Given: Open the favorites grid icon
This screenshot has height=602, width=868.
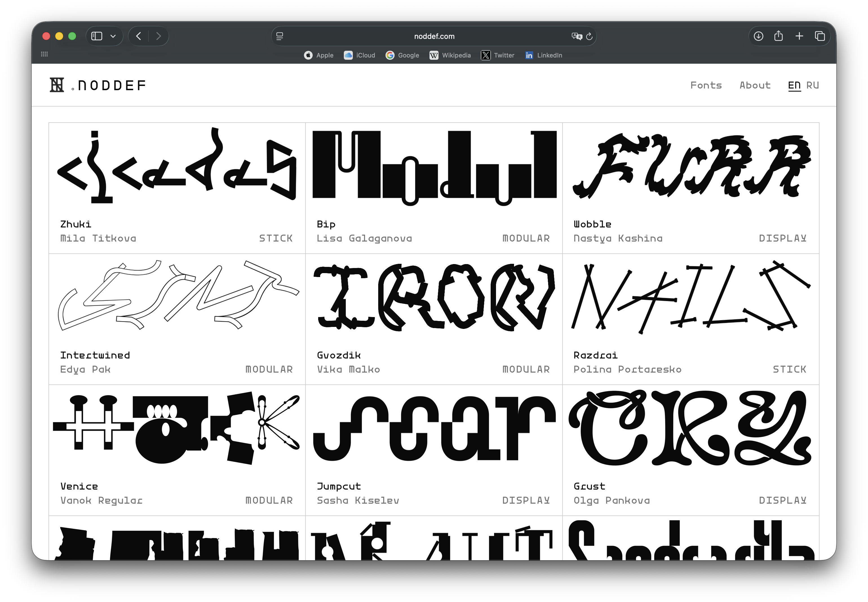Looking at the screenshot, I should [x=45, y=54].
